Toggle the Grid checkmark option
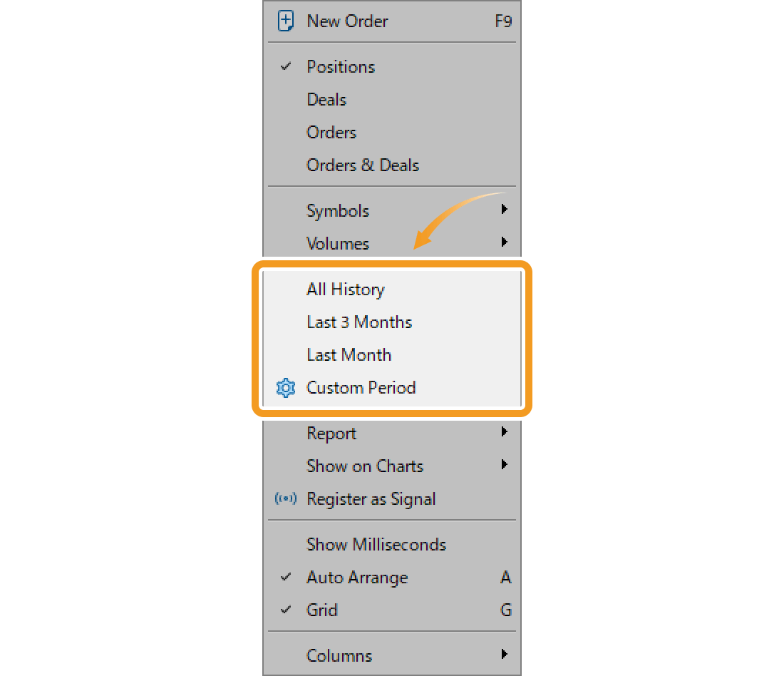The width and height of the screenshot is (784, 676). (x=286, y=610)
